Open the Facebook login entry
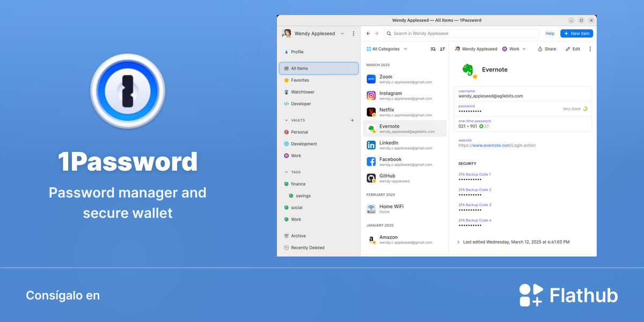644x322 pixels. point(405,162)
